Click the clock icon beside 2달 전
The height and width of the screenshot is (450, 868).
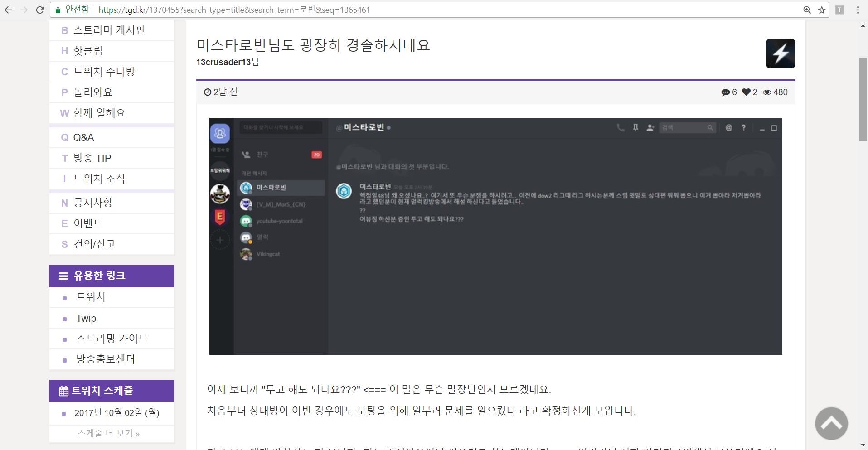click(x=208, y=92)
